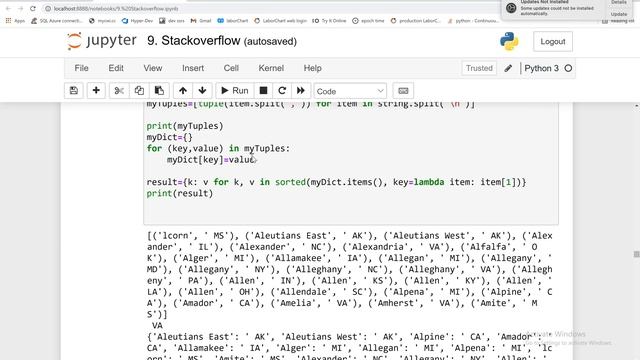Rename the notebook title 9. Stackoverflow

[x=193, y=41]
